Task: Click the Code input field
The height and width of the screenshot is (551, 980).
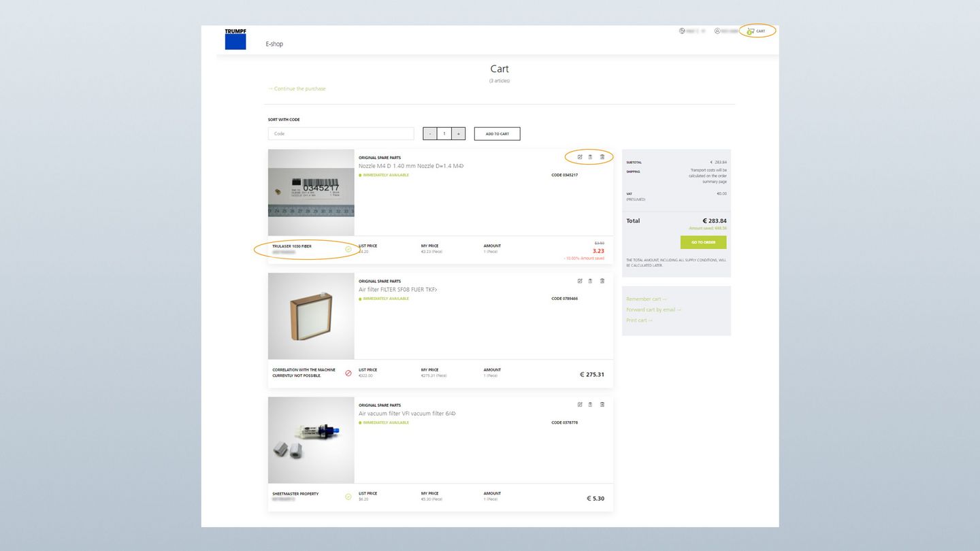Action: [340, 134]
